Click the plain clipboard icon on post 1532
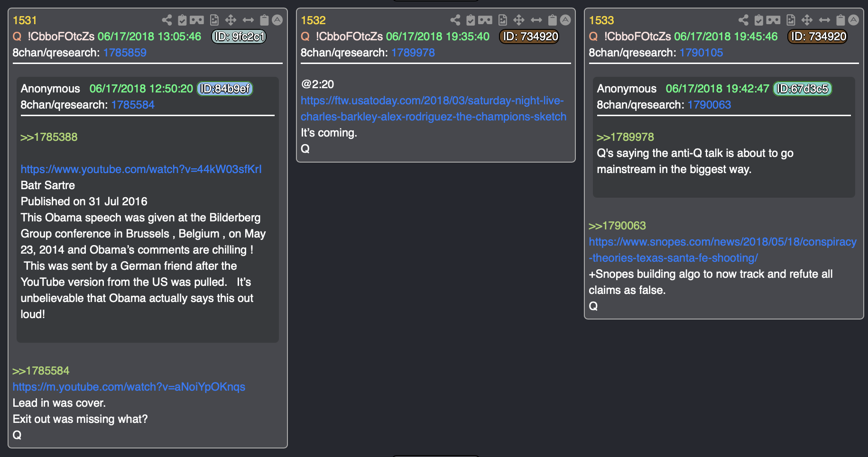This screenshot has width=868, height=457. 553,20
